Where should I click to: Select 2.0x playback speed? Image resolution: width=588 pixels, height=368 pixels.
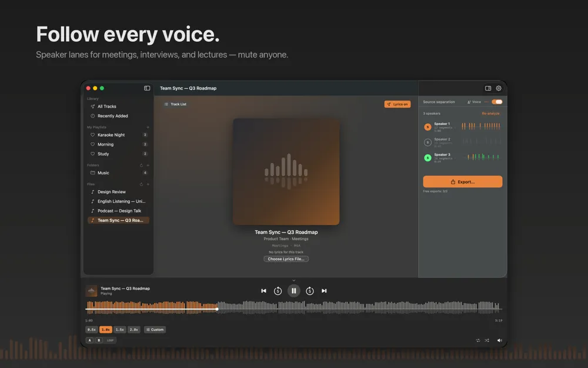click(x=134, y=330)
